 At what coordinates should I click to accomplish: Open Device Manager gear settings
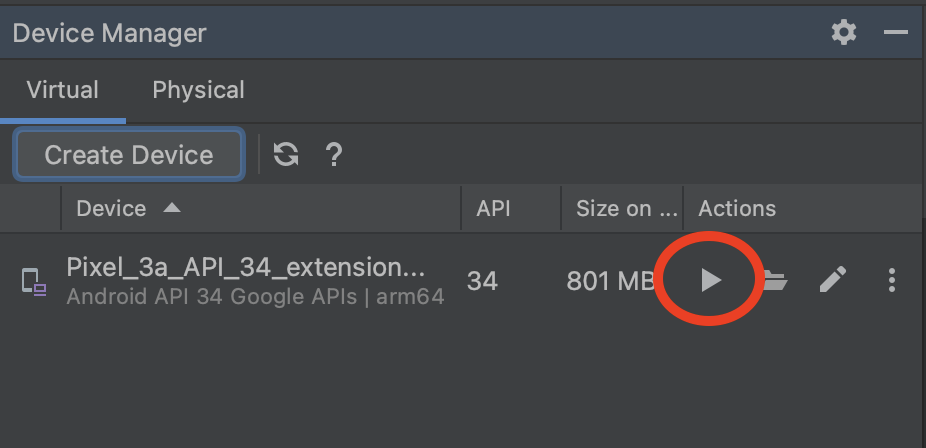pos(844,33)
